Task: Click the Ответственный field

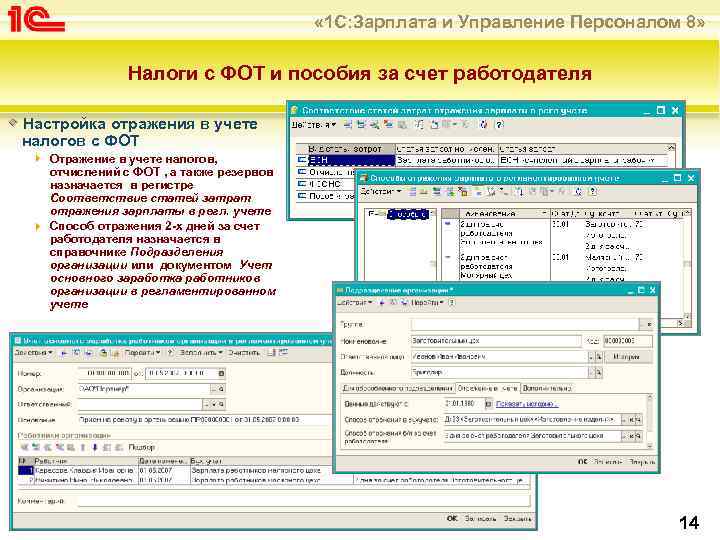Action: click(140, 405)
